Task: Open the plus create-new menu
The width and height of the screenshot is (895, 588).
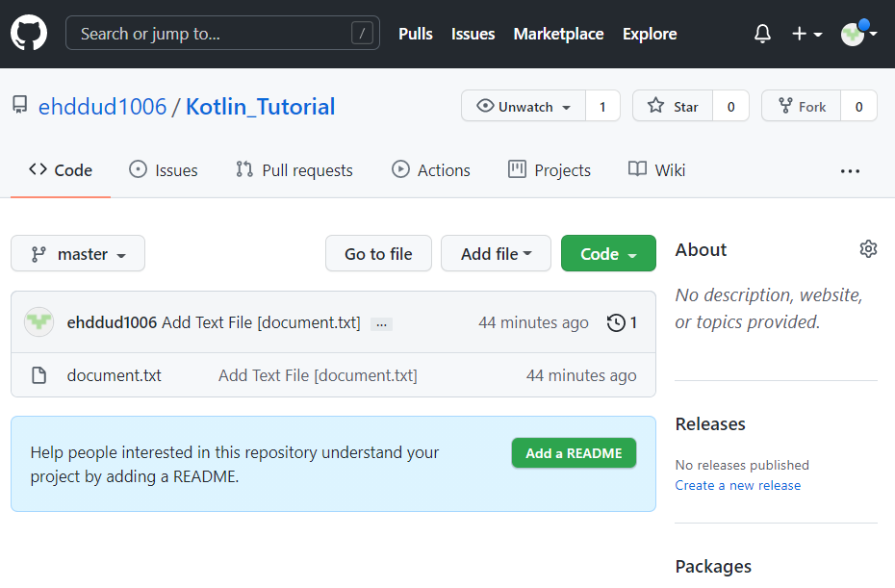Action: tap(806, 34)
